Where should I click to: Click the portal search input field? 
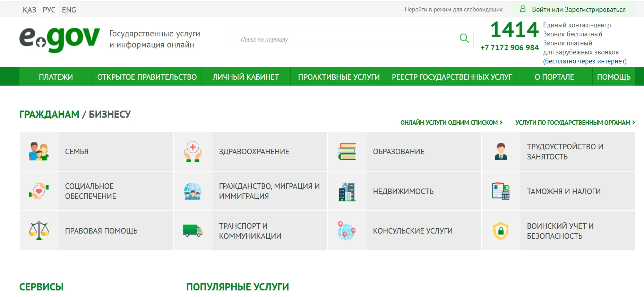point(343,40)
